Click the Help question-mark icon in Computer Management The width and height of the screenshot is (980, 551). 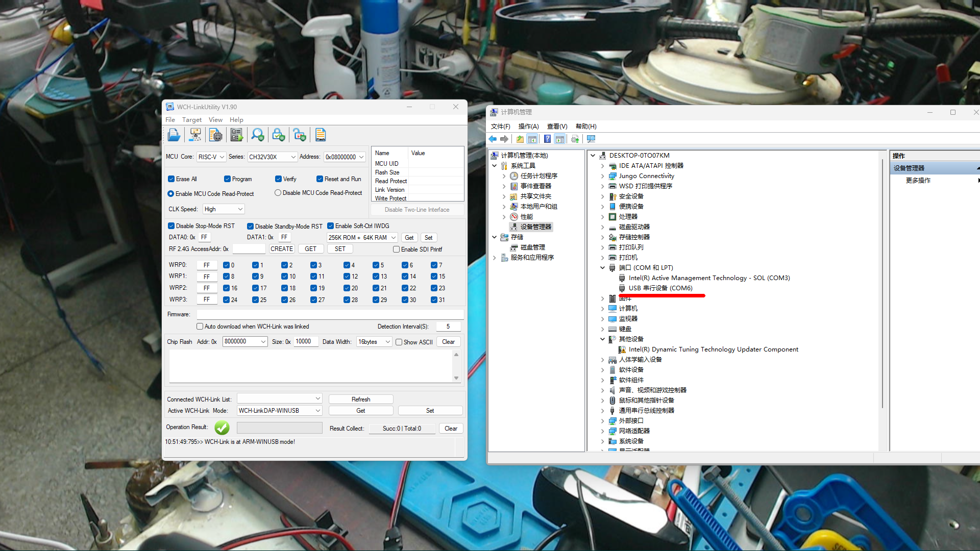pyautogui.click(x=547, y=139)
